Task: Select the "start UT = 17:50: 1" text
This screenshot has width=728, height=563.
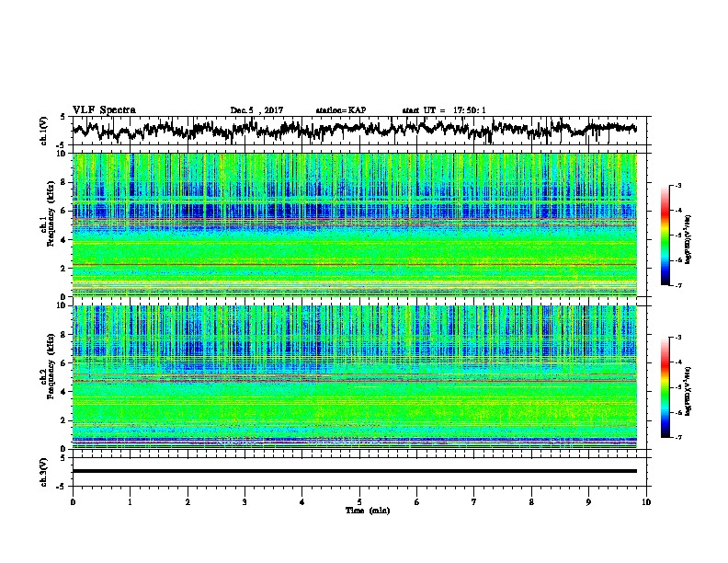Action: 444,110
